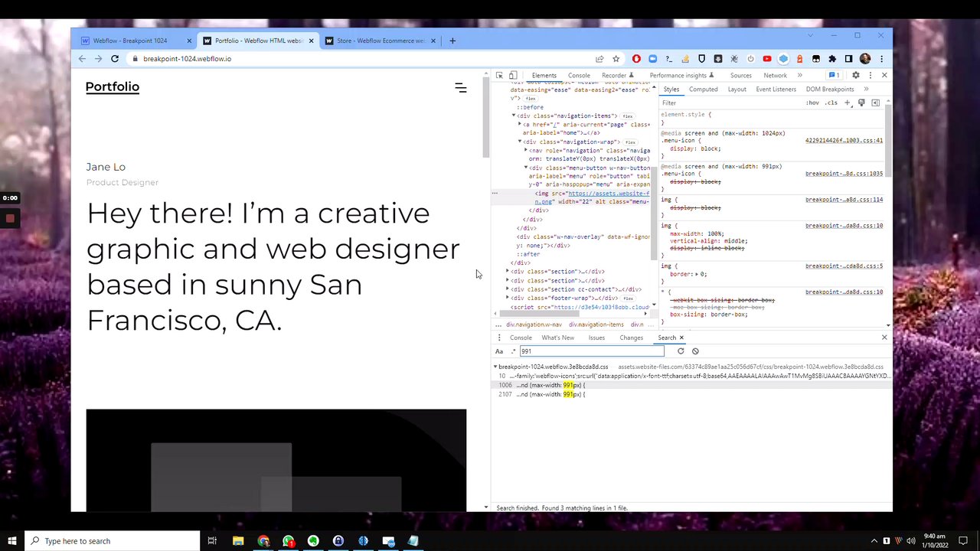Screen dimensions: 980x551
Task: Reload the page in Chrome toolbar
Action: coord(115,59)
